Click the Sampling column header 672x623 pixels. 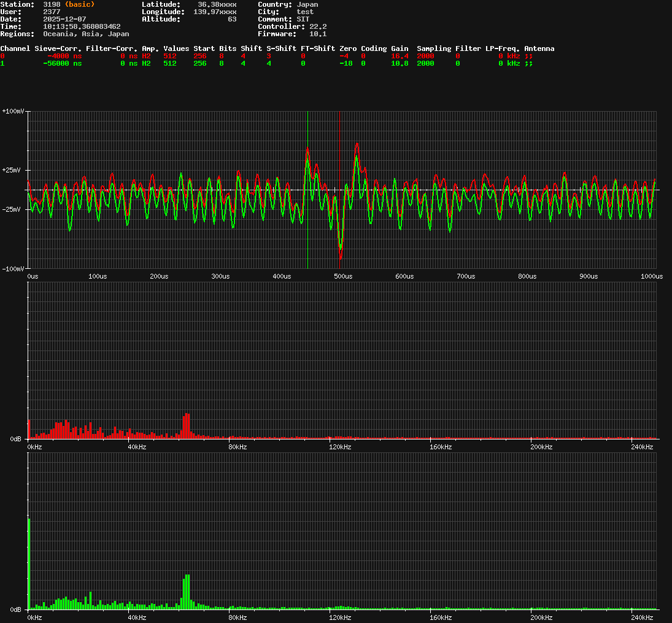[434, 48]
